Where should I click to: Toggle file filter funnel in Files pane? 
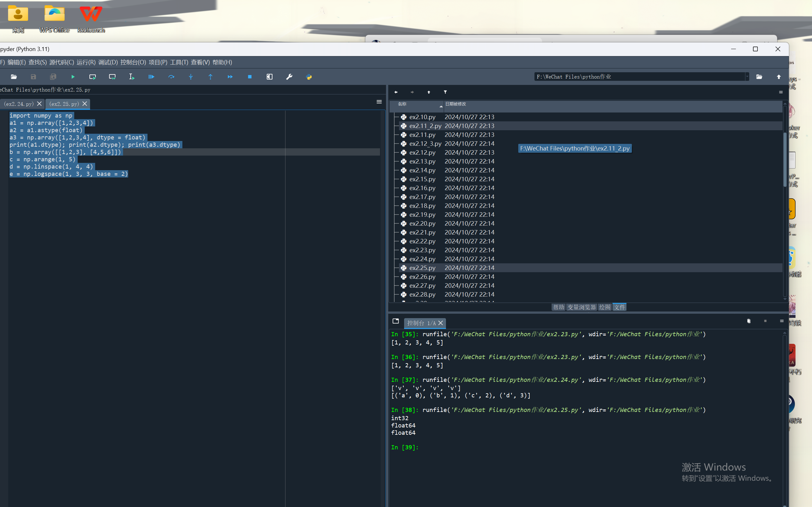coord(445,92)
